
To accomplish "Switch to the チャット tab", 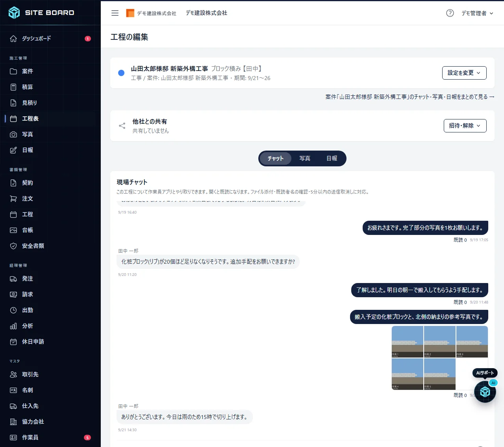I will pyautogui.click(x=276, y=158).
